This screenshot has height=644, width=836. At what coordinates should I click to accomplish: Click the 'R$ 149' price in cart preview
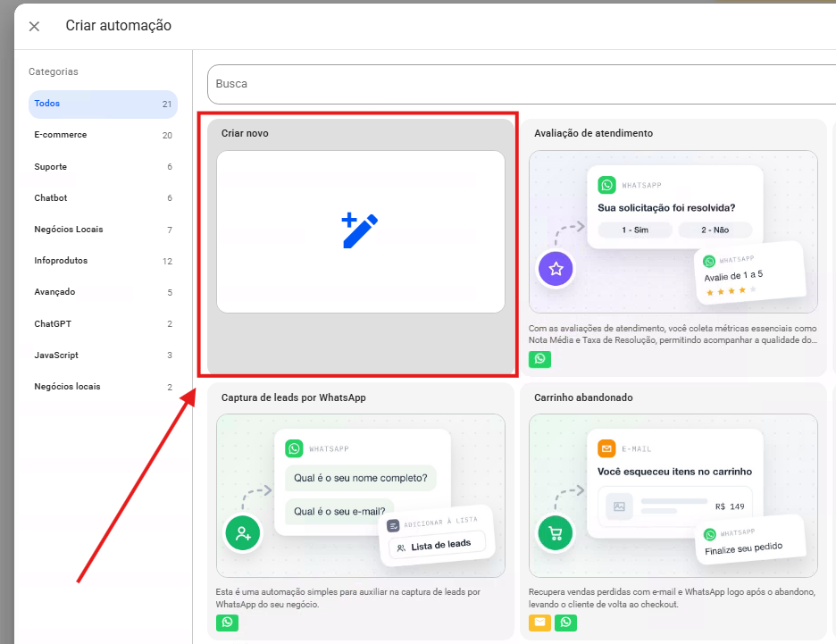[x=730, y=506]
